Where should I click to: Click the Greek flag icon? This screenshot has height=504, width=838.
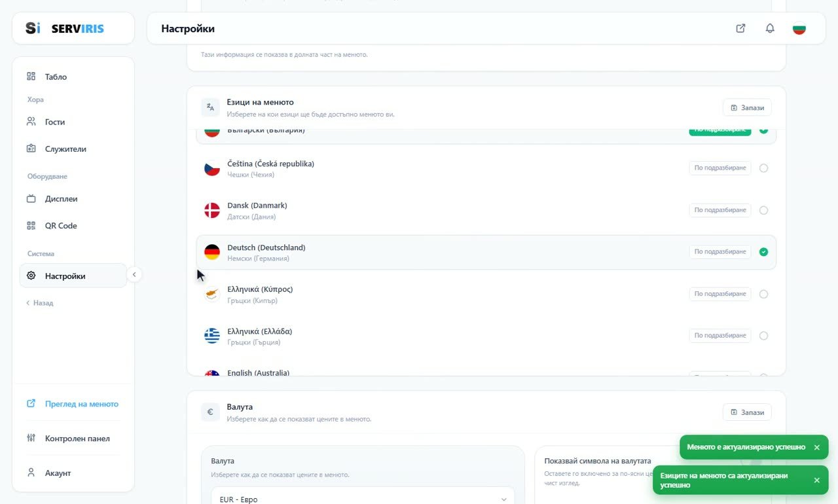tap(212, 336)
